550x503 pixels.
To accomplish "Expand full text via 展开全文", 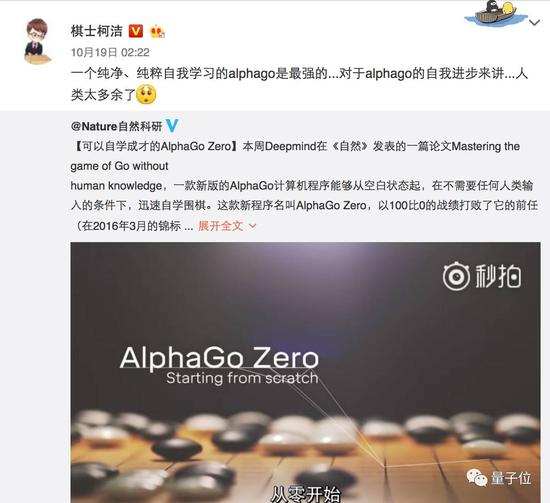I will click(221, 226).
